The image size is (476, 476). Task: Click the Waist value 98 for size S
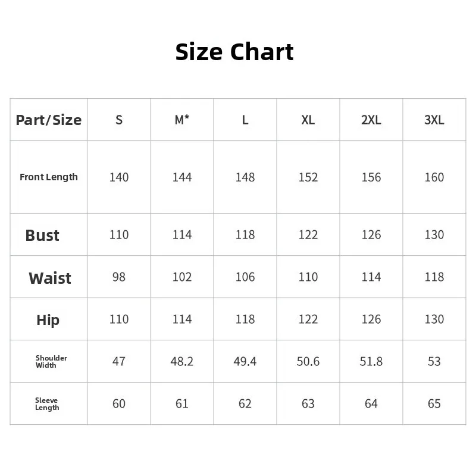coord(119,277)
